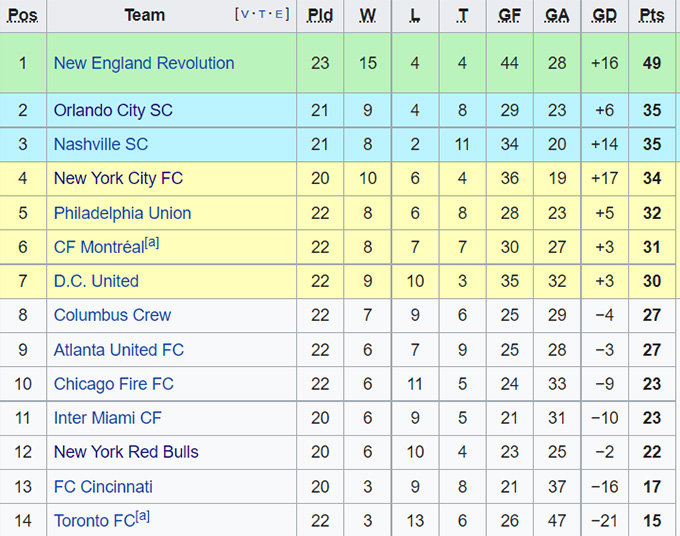Open Philadelphia Union team page
Screen dimensions: 680x536
122,213
